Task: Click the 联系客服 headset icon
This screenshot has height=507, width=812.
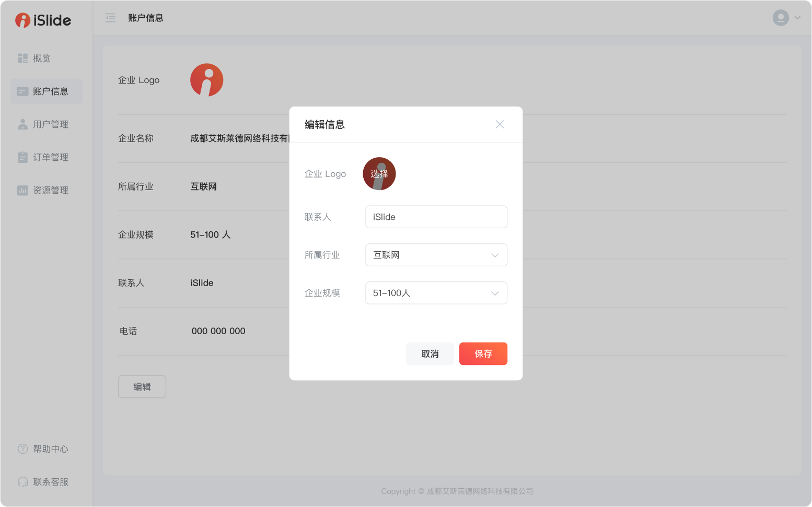Action: (22, 482)
